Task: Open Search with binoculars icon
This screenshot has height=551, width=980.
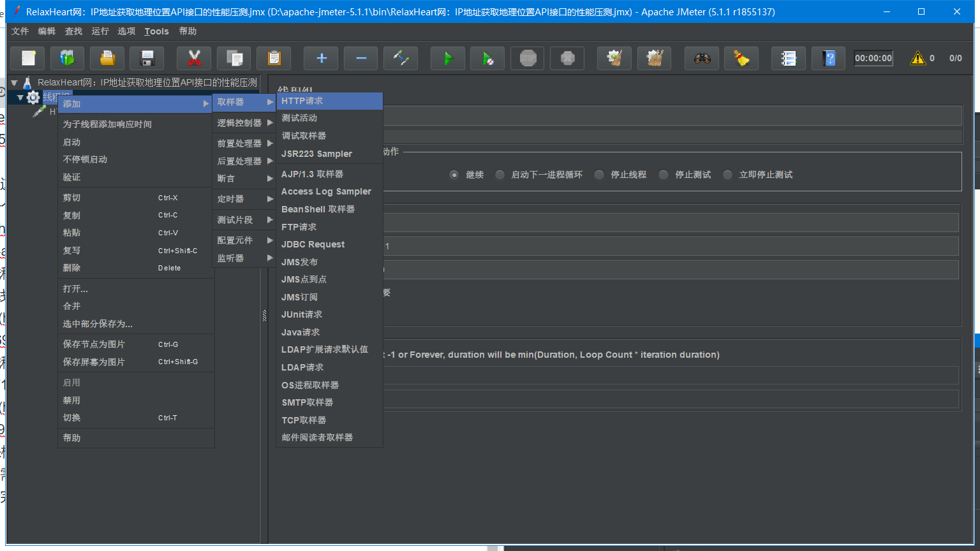Action: pyautogui.click(x=702, y=58)
